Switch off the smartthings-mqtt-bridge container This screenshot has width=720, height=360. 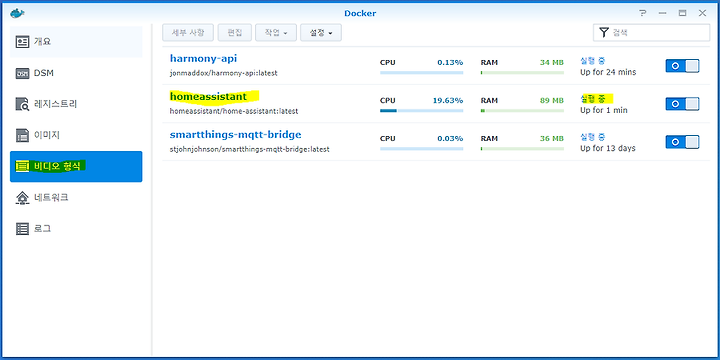click(682, 142)
